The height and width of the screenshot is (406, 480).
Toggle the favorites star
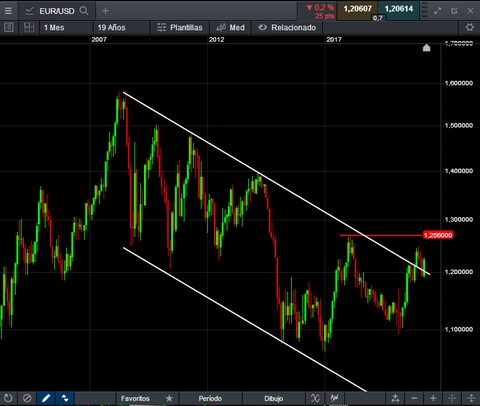(x=169, y=398)
